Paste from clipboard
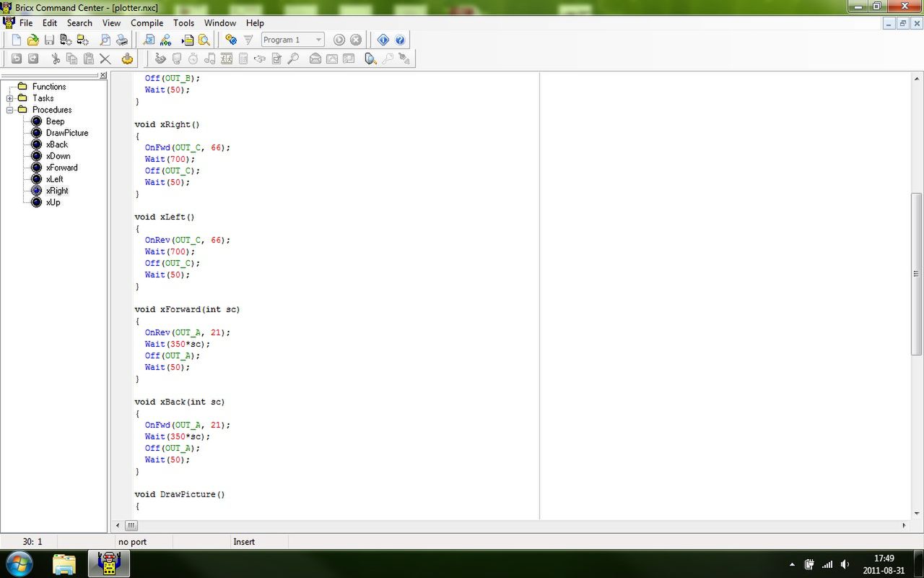 pos(89,59)
